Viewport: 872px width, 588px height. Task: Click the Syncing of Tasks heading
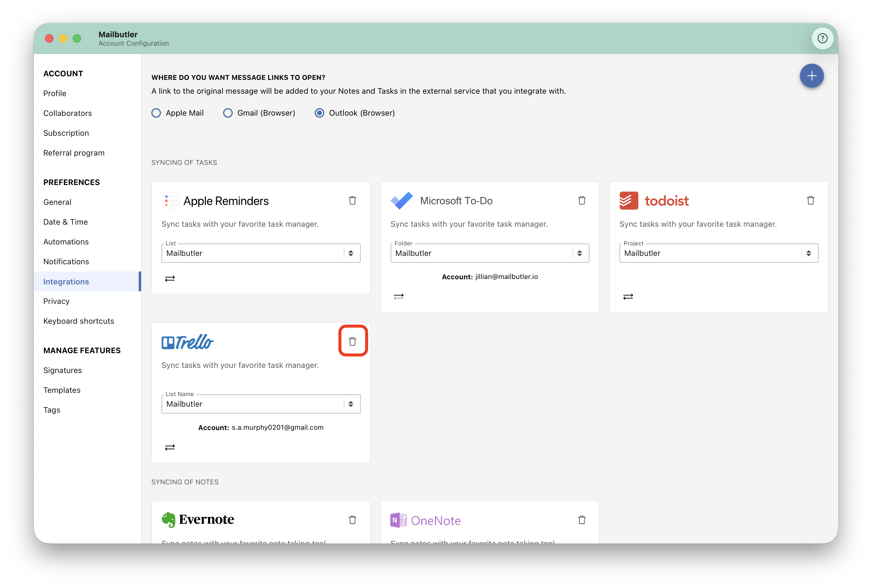click(x=184, y=162)
